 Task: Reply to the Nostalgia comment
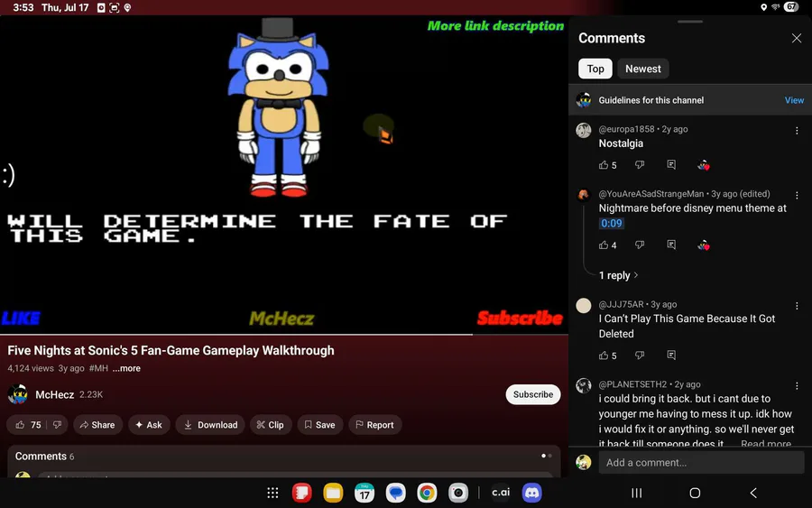point(671,165)
